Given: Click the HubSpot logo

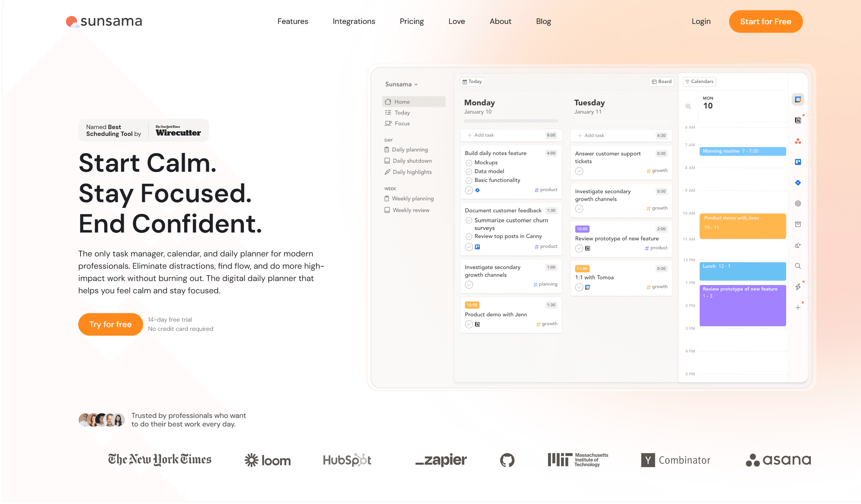Looking at the screenshot, I should click(347, 460).
